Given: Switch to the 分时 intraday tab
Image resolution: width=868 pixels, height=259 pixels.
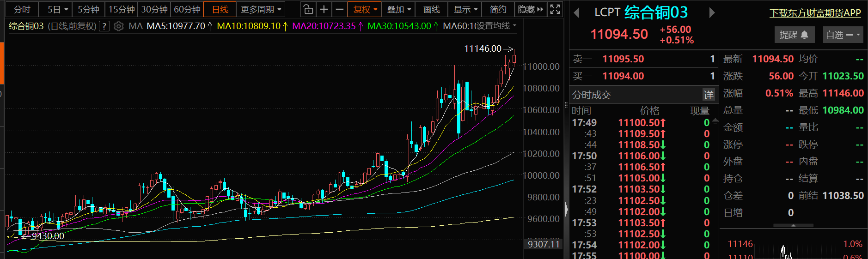Looking at the screenshot, I should [22, 9].
